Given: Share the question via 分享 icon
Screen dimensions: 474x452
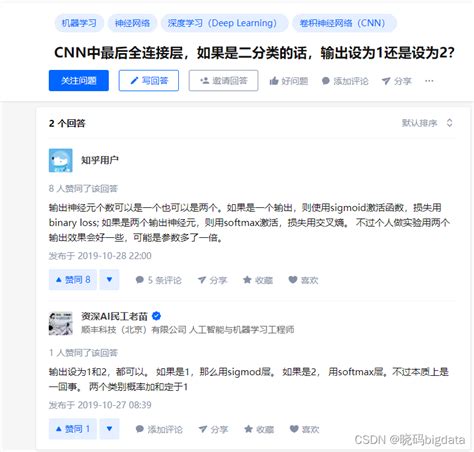Looking at the screenshot, I should tap(386, 81).
